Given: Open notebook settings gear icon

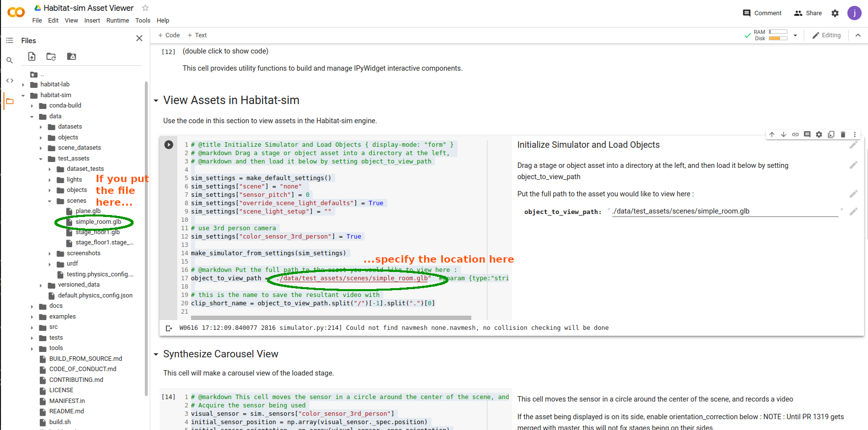Looking at the screenshot, I should pyautogui.click(x=835, y=13).
